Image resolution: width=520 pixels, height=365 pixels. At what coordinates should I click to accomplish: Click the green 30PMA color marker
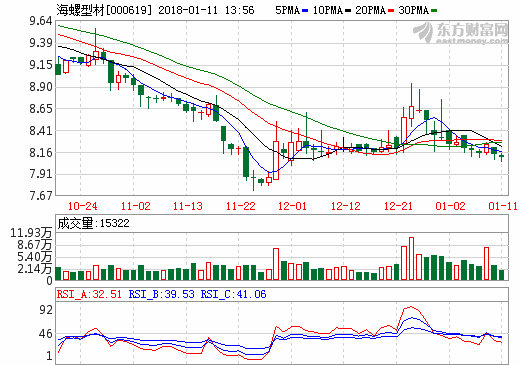[434, 11]
